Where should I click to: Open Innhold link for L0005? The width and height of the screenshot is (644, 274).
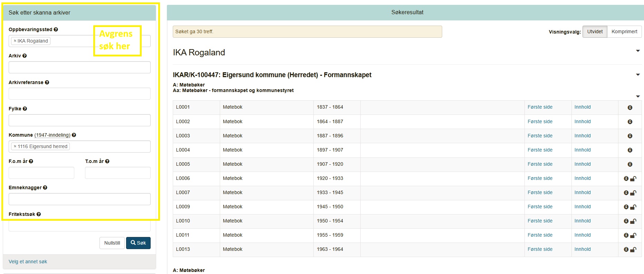click(x=582, y=164)
